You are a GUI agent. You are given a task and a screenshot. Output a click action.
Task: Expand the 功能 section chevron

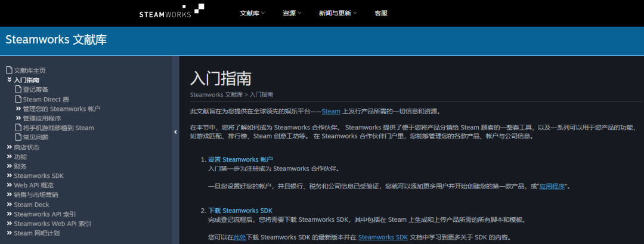10,156
